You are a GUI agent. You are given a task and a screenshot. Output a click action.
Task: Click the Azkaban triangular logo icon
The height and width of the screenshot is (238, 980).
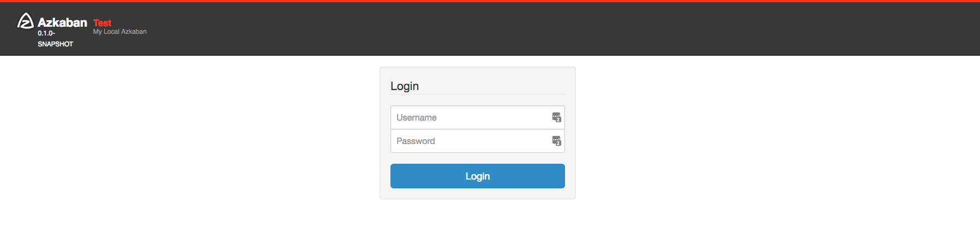[x=26, y=21]
